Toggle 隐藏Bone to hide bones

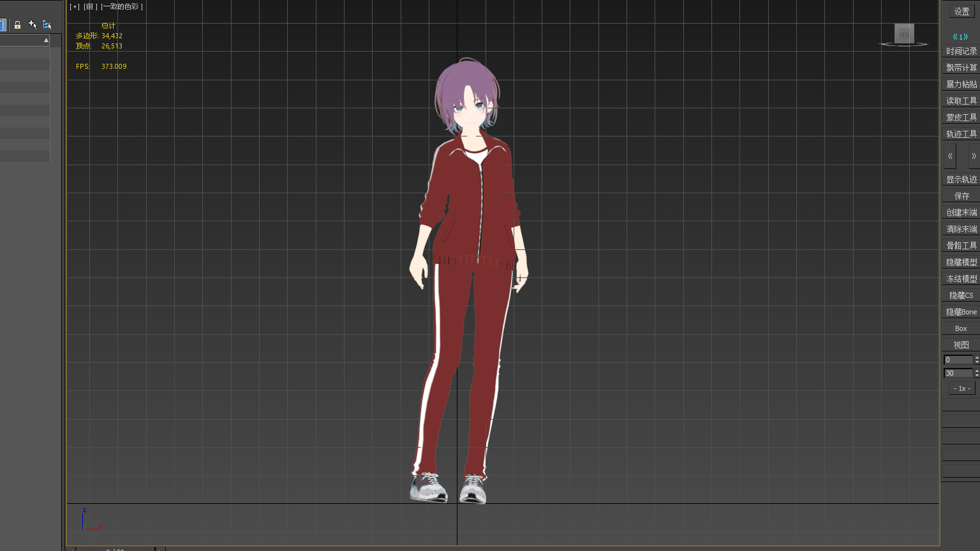[961, 312]
